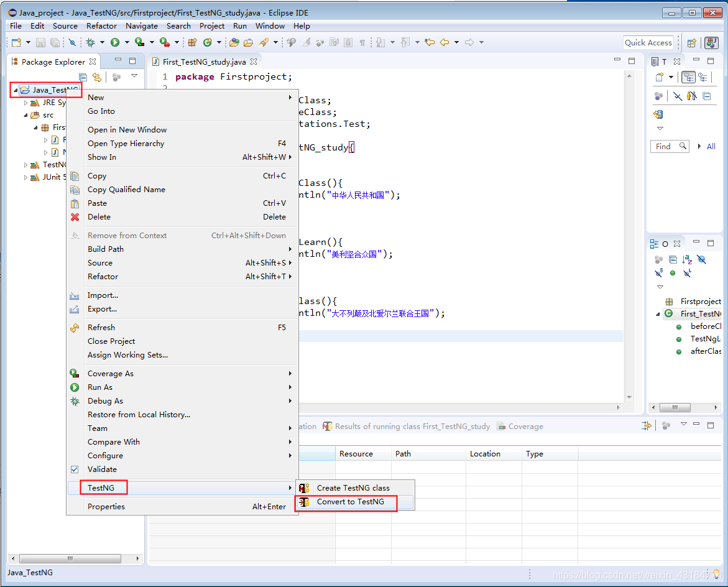
Task: Open the Window menu
Action: point(270,26)
